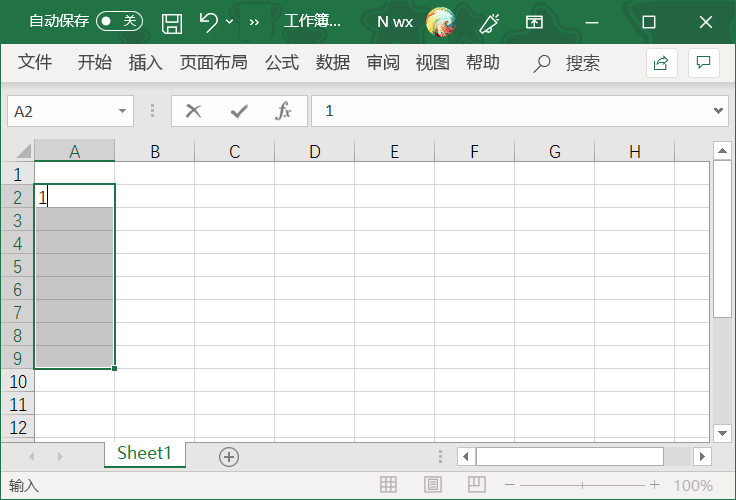Select the Sheet1 tab
The width and height of the screenshot is (736, 500).
pos(145,454)
